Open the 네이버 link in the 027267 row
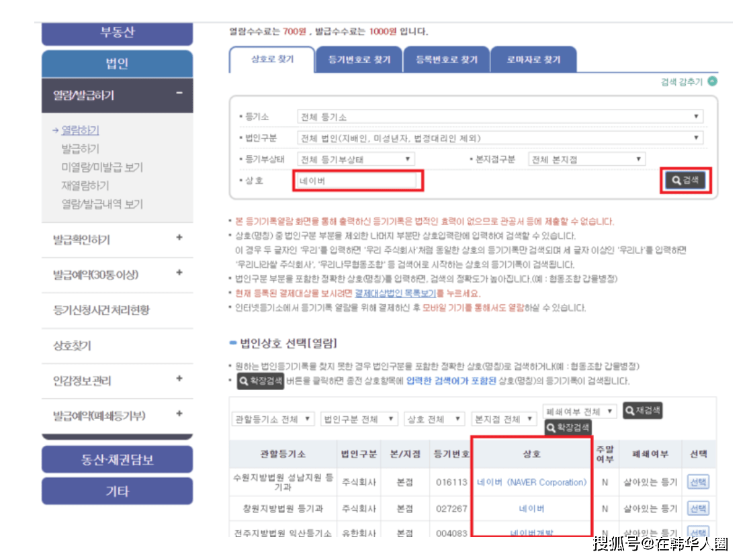The height and width of the screenshot is (560, 745). (531, 509)
